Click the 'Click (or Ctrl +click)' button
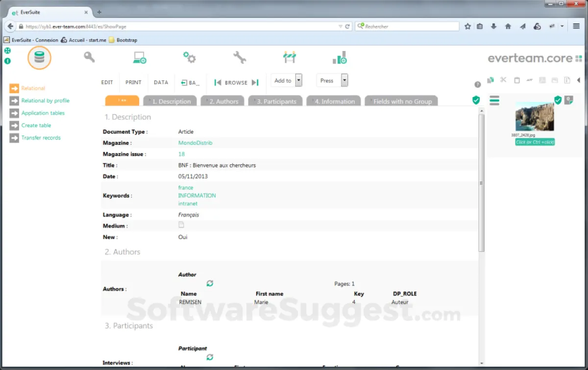This screenshot has width=588, height=370. point(535,142)
